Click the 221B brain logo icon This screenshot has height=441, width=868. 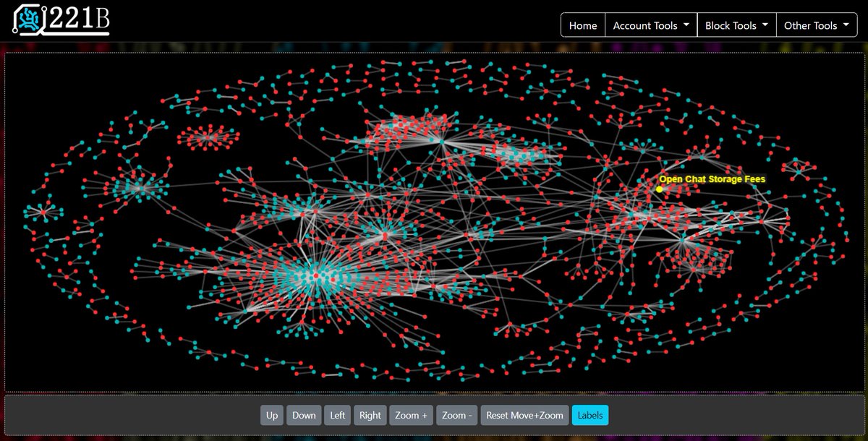point(27,20)
